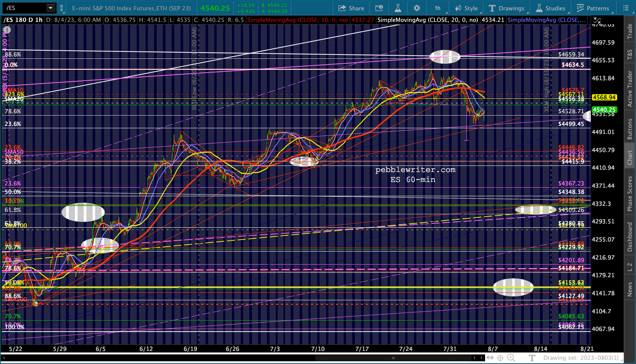636x364 pixels.
Task: Click the crosshair pan icon
Action: pos(500,358)
